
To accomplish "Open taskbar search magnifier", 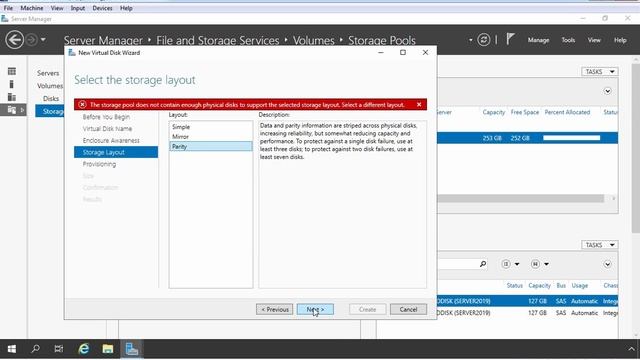I will coord(36,349).
